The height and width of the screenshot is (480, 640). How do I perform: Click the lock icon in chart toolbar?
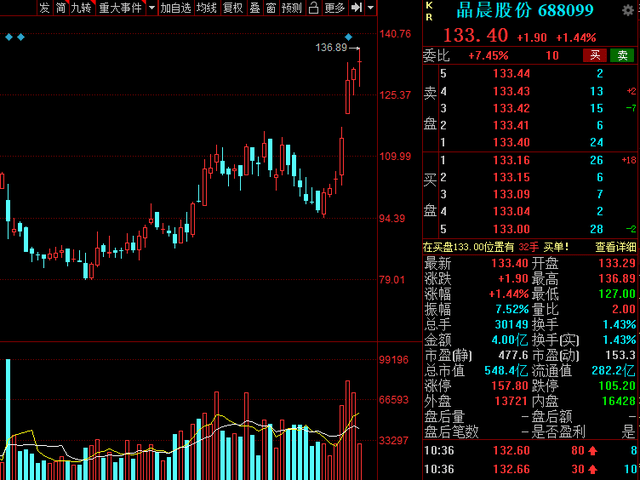313,7
